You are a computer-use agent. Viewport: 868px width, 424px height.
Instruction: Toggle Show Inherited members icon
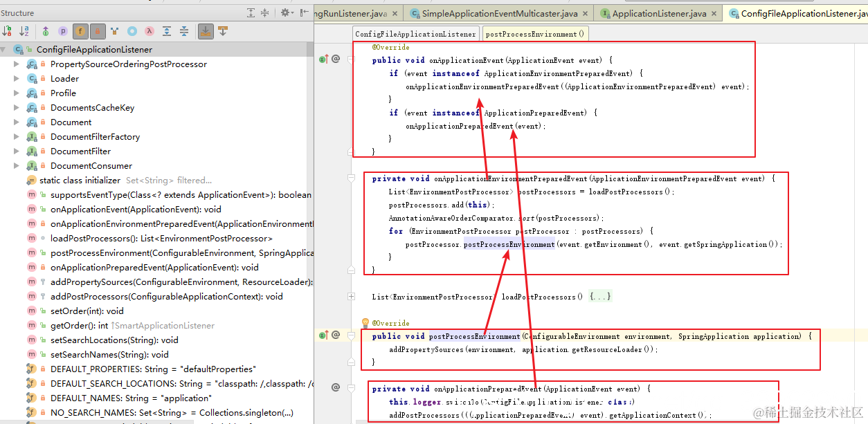46,31
